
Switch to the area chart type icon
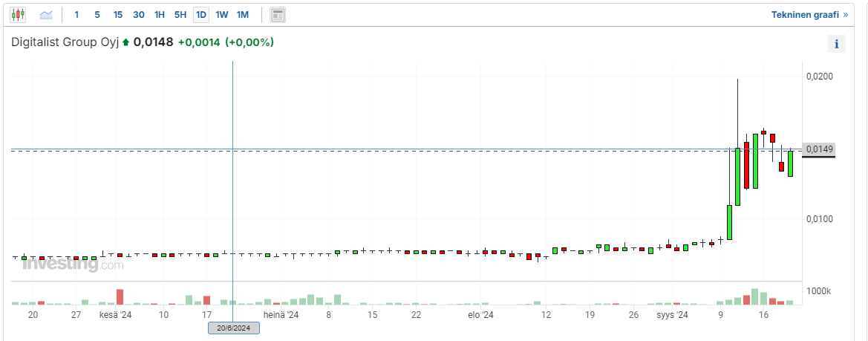click(x=46, y=15)
